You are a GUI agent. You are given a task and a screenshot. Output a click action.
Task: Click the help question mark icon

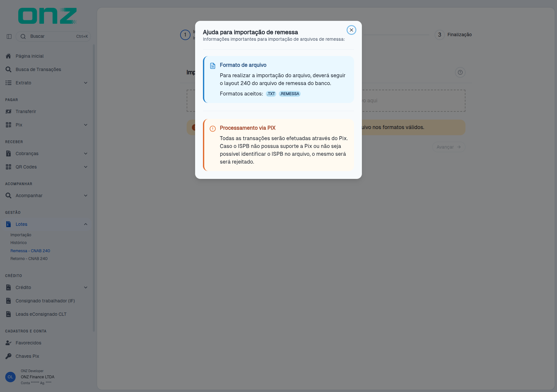coord(460,72)
